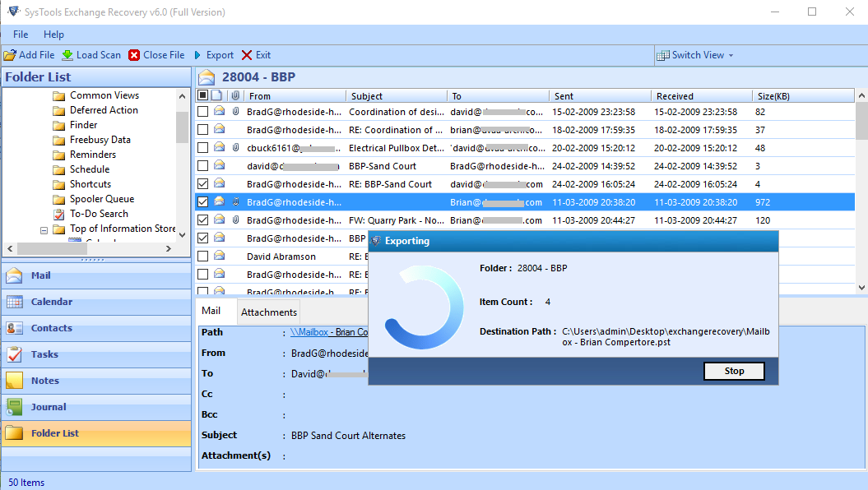Screen dimensions: 868x490
Task: Click the Export label in the toolbar
Action: point(220,55)
